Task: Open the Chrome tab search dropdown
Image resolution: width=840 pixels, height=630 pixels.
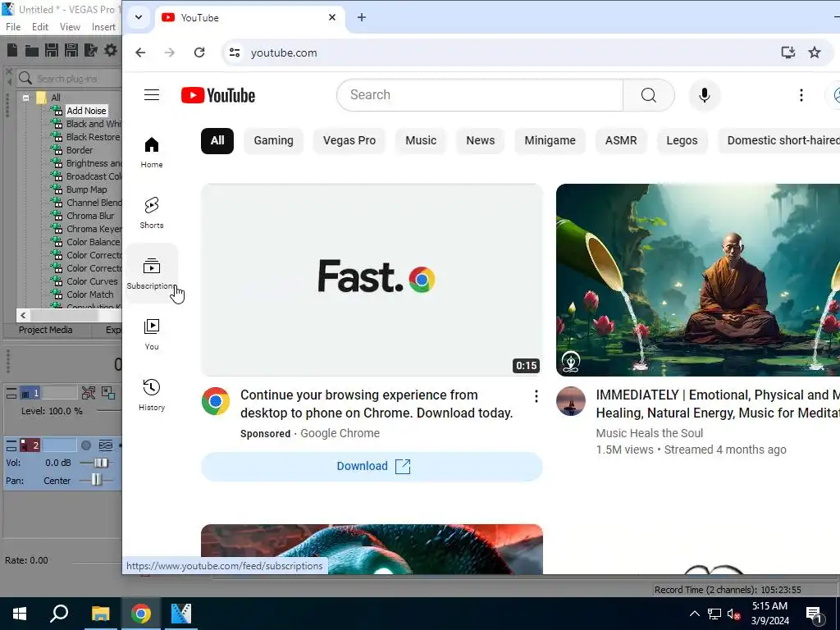Action: (139, 17)
